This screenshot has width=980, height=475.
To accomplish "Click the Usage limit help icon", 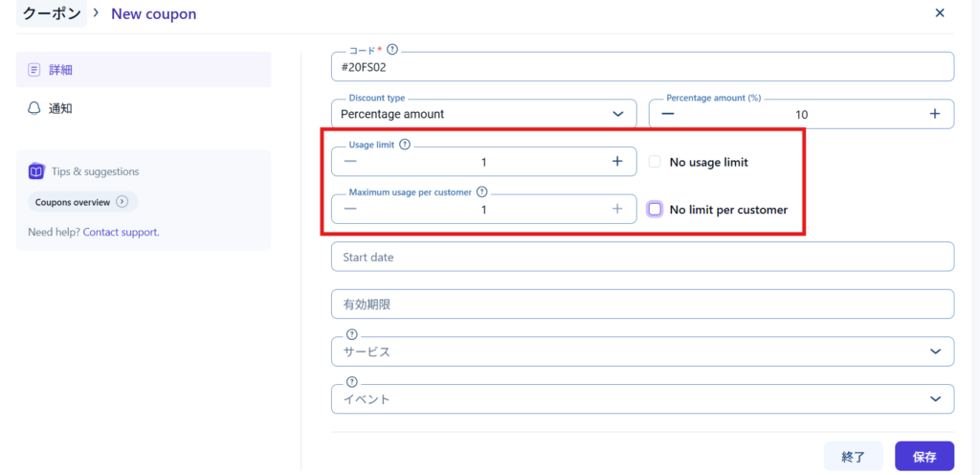I will [405, 145].
